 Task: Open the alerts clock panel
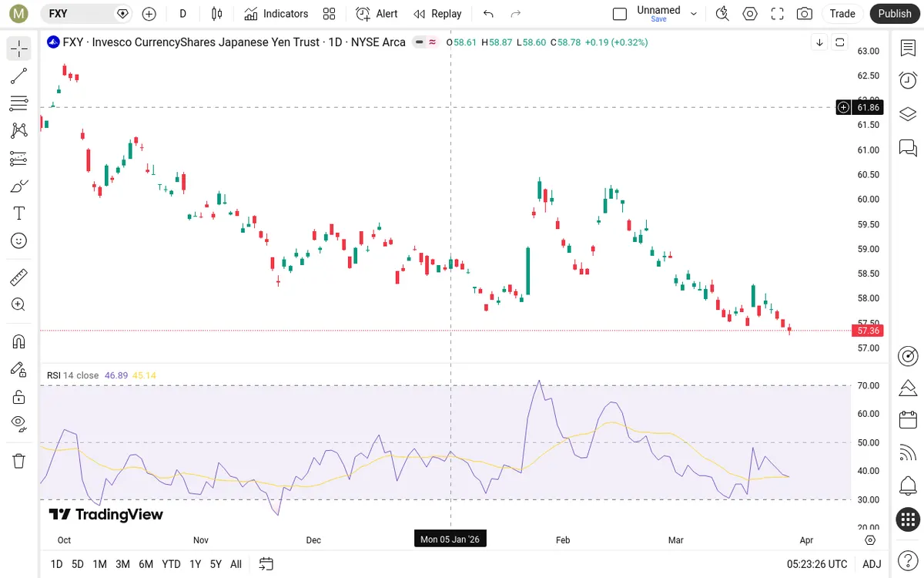pyautogui.click(x=908, y=80)
